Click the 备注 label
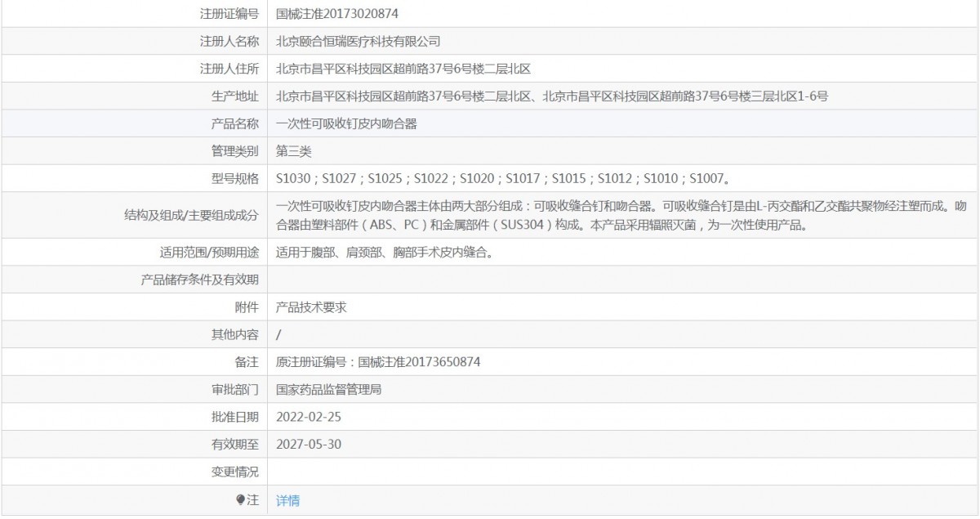Viewport: 980px width, 519px height. pyautogui.click(x=247, y=362)
